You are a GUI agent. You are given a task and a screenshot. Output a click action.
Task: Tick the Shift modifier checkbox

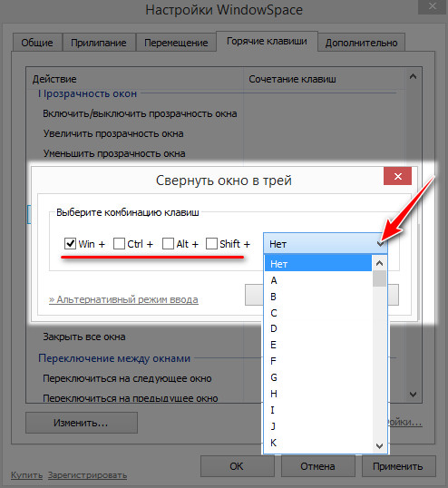coord(211,244)
